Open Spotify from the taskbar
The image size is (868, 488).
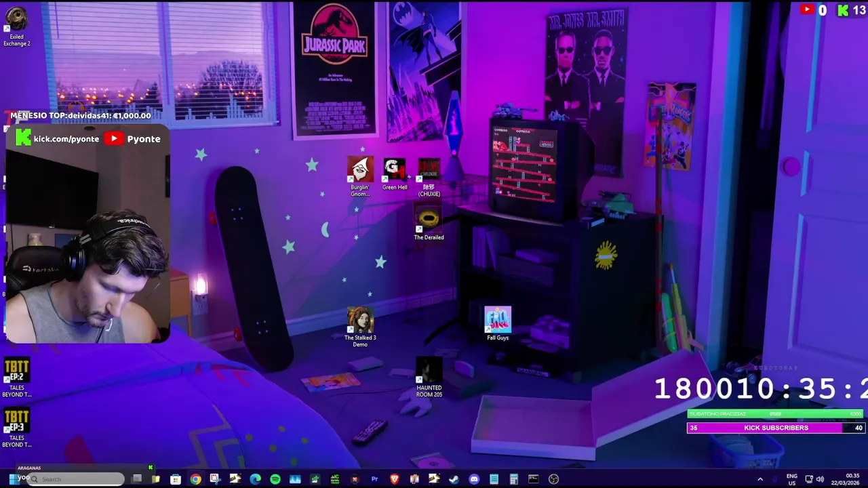[x=275, y=479]
